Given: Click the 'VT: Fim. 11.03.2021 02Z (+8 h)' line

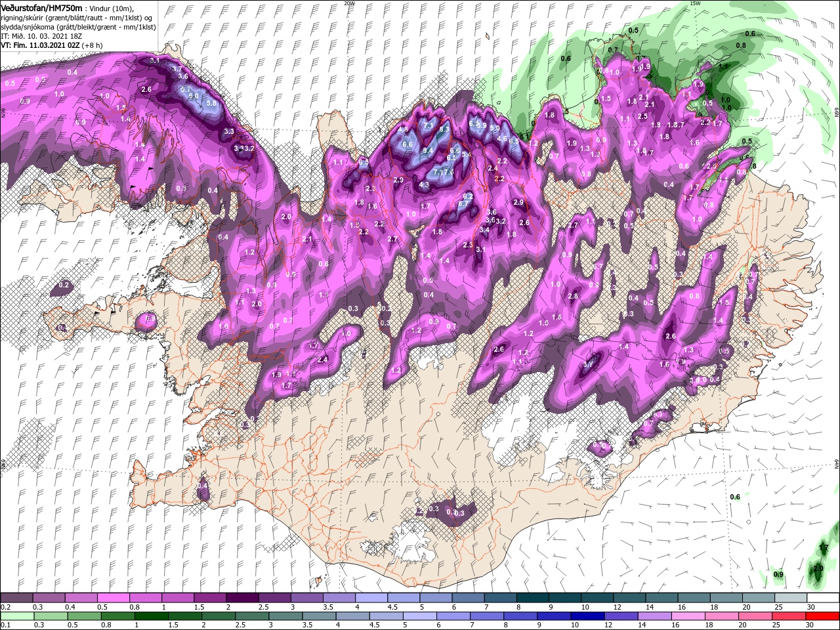Looking at the screenshot, I should tap(52, 45).
